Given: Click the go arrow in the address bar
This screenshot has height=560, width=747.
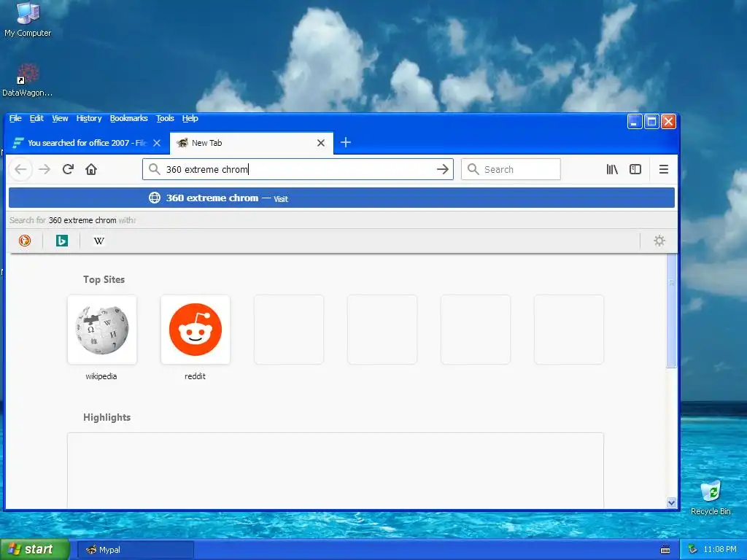Looking at the screenshot, I should click(x=443, y=169).
